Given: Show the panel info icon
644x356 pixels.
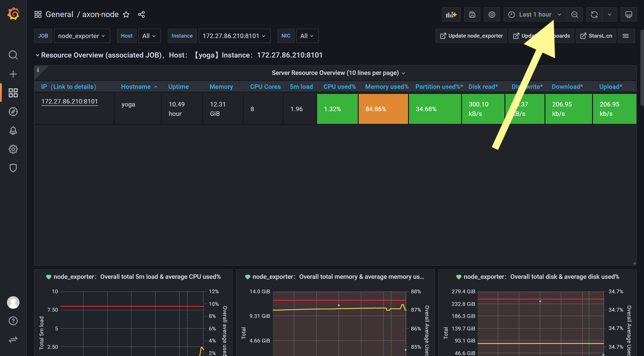Looking at the screenshot, I should coord(38,70).
